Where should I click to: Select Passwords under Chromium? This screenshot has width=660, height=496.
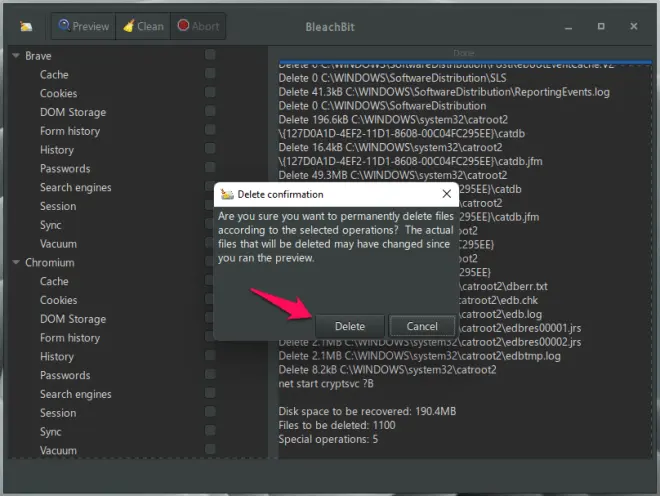(x=65, y=375)
